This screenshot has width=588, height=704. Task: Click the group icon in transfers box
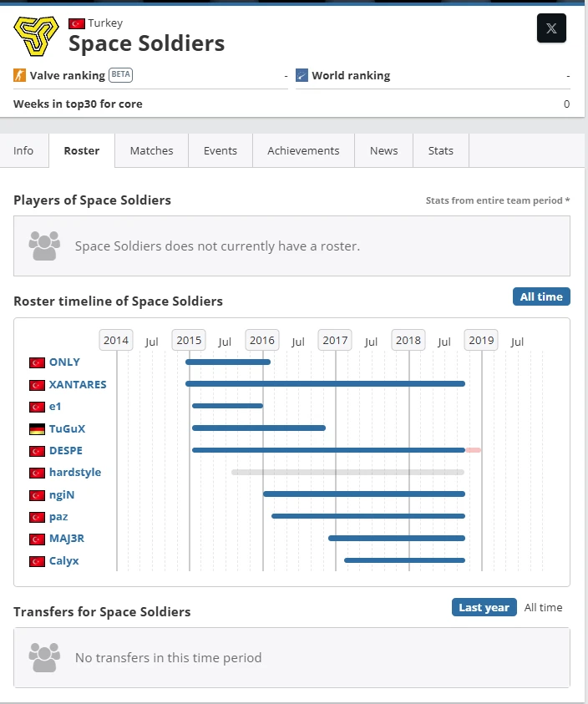[x=44, y=657]
